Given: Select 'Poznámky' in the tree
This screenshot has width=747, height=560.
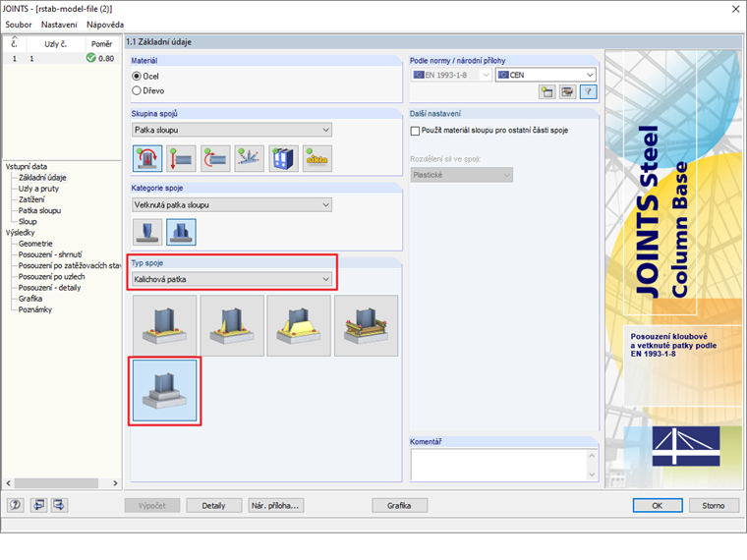Looking at the screenshot, I should tap(34, 309).
